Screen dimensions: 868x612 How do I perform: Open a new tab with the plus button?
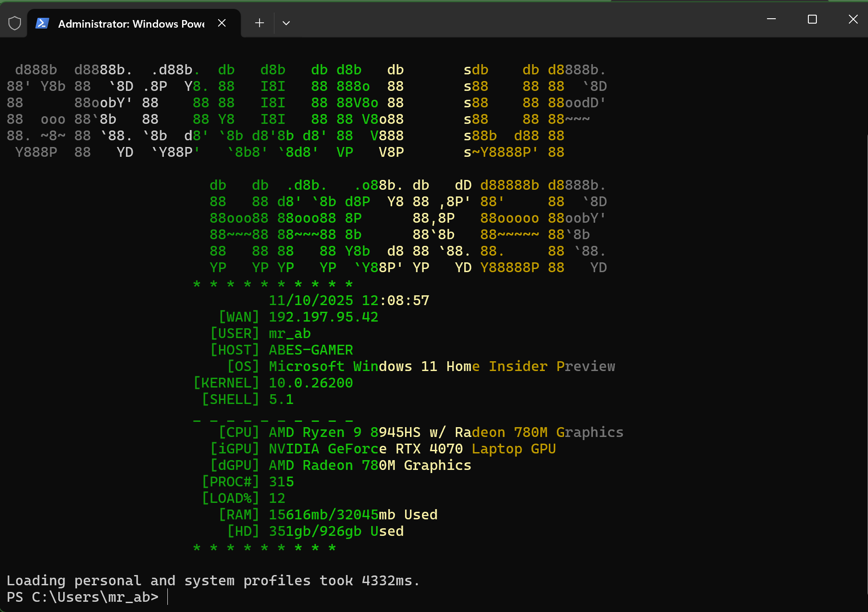pos(260,23)
